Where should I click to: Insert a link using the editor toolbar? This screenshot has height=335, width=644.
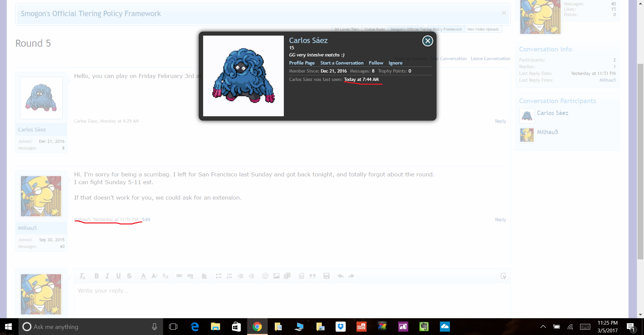[179, 276]
